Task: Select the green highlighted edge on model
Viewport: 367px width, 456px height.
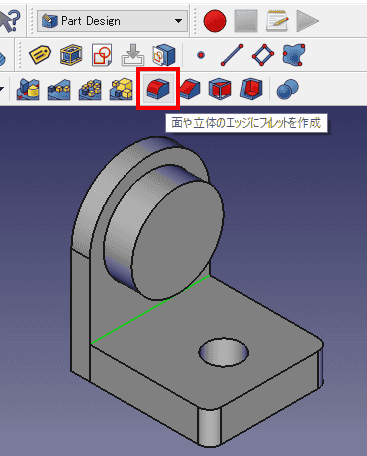Action: 151,309
